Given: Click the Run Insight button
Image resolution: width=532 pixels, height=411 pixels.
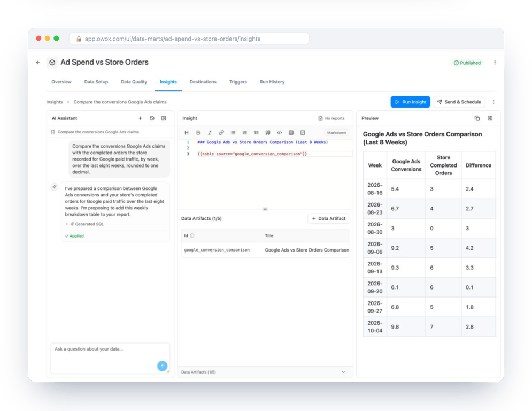Looking at the screenshot, I should tap(410, 102).
